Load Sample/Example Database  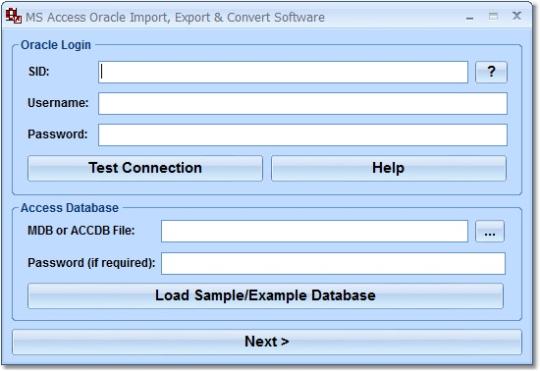[x=265, y=296]
